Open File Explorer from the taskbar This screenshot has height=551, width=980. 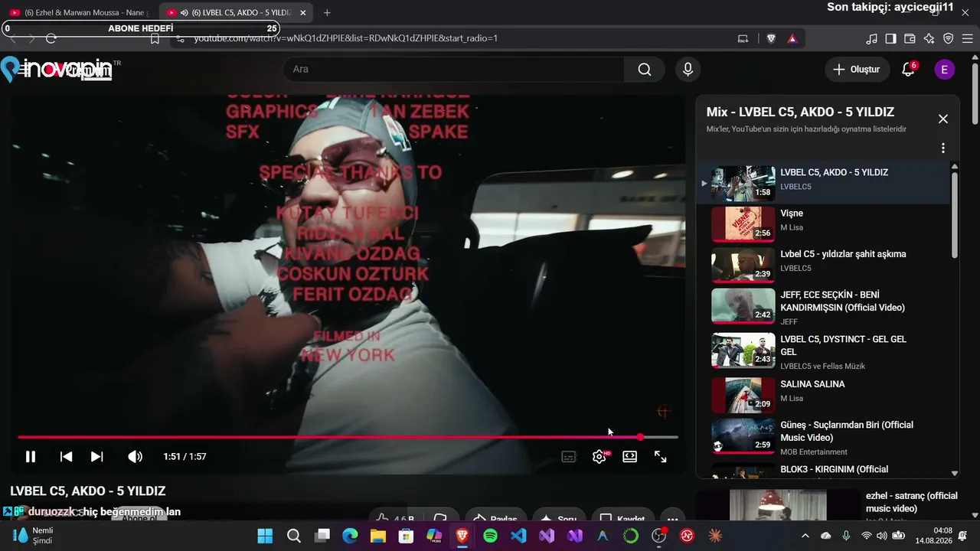(378, 536)
